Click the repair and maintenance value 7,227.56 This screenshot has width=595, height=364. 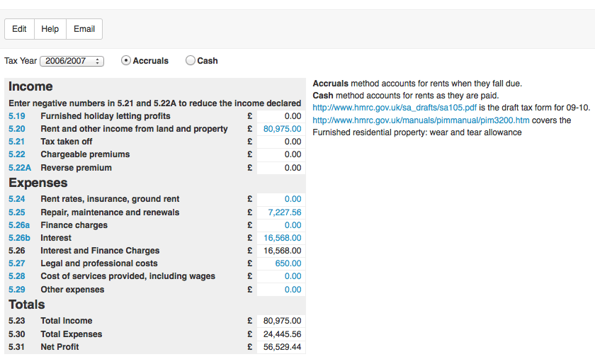pos(284,212)
